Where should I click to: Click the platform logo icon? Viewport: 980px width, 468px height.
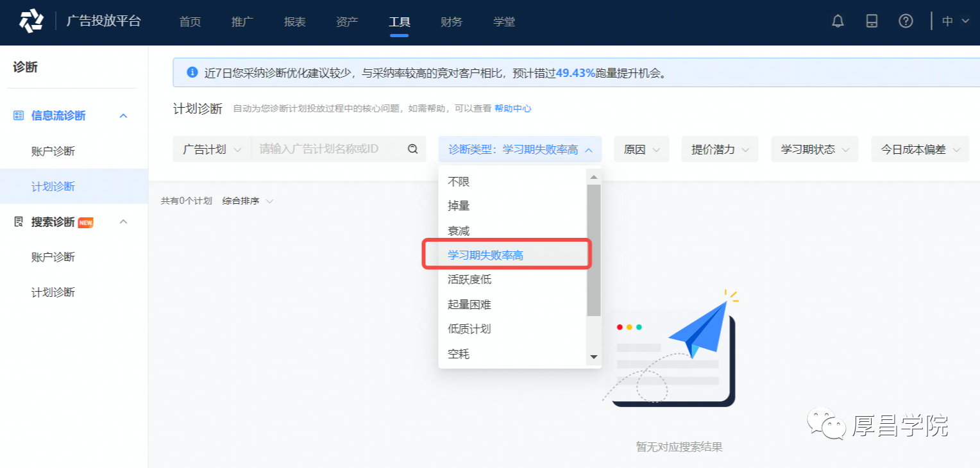click(31, 21)
